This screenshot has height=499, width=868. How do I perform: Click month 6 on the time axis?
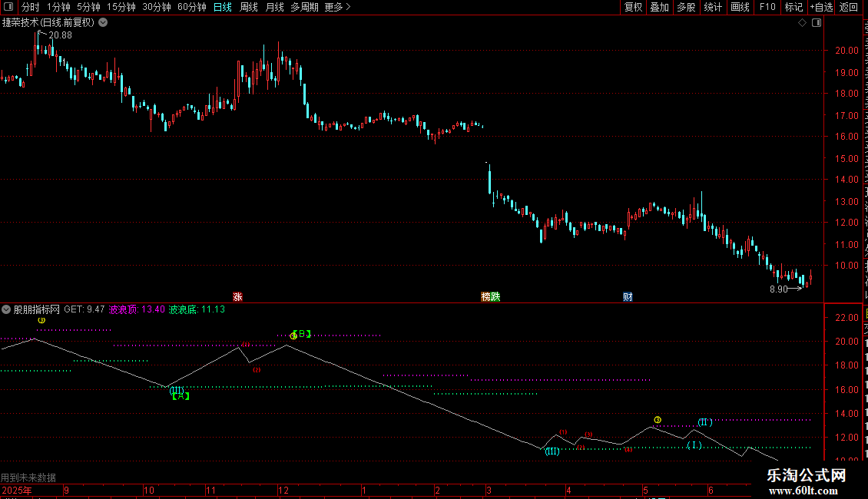(x=711, y=491)
